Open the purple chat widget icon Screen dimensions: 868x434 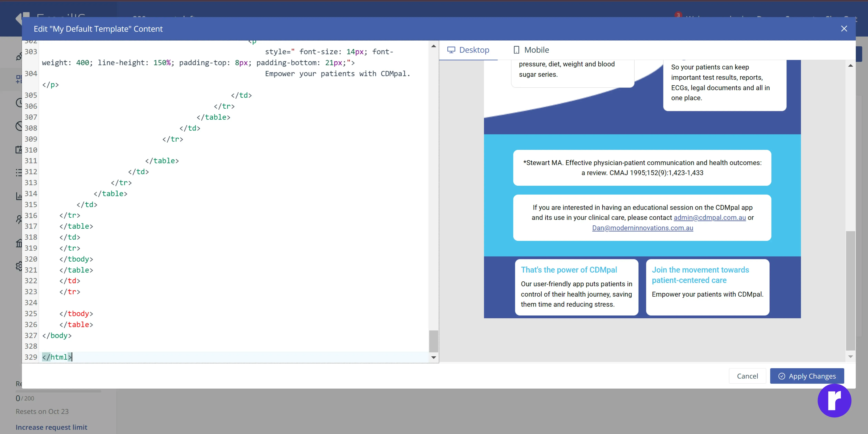click(x=834, y=400)
